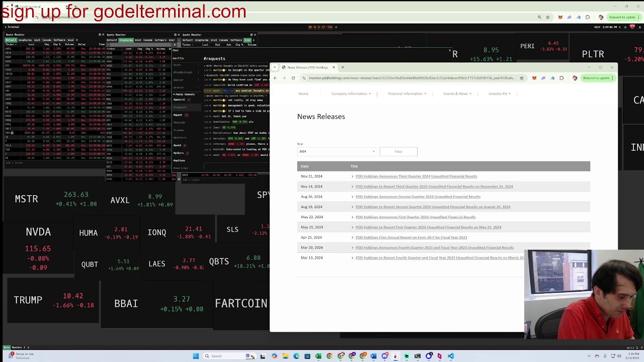Viewport: 644px width, 362px height.
Task: Expand the Financial Information menu
Action: (407, 94)
